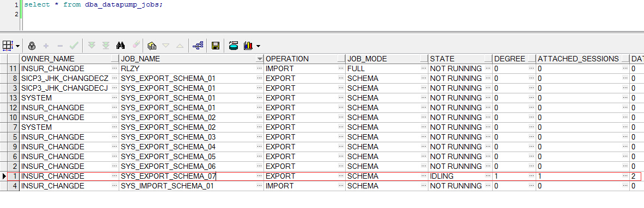Click the next record down-triangle icon
The image size is (644, 208).
click(x=166, y=46)
